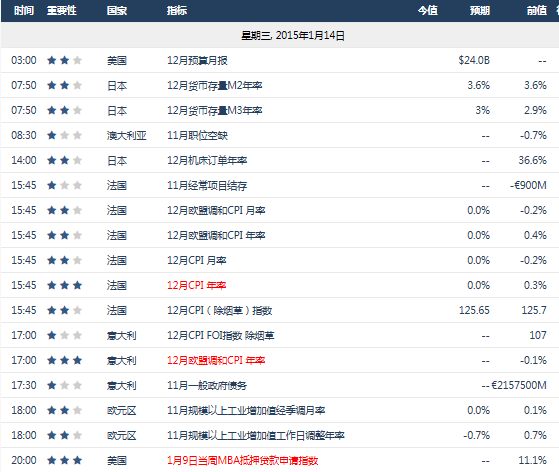Click importance stars of the 03:00 row

(x=65, y=60)
